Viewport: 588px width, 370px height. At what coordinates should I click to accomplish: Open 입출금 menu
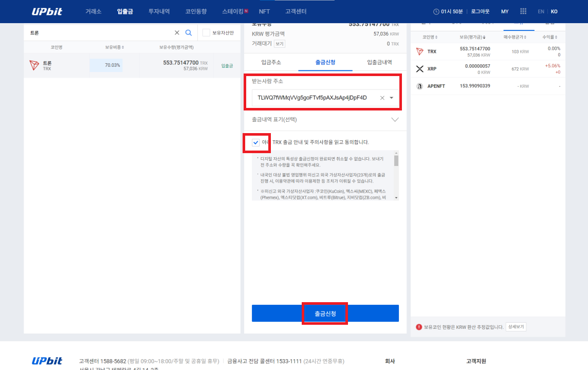pos(125,12)
